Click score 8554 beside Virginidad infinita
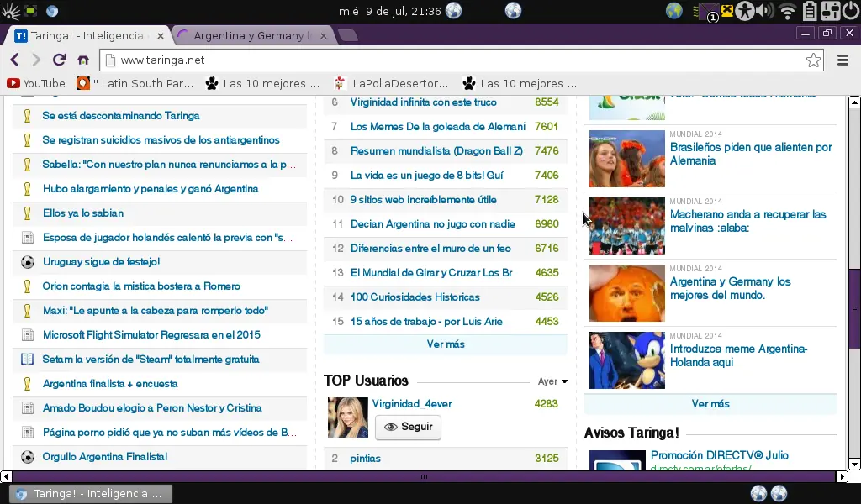 (x=547, y=102)
